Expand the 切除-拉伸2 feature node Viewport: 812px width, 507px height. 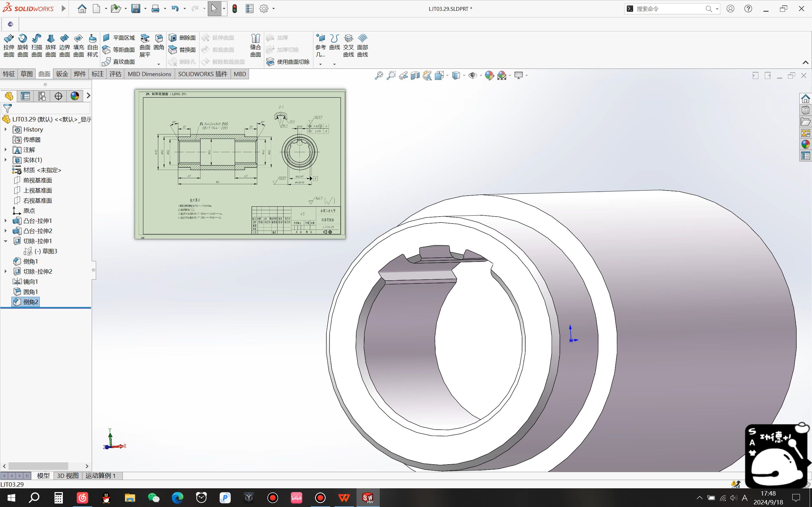pyautogui.click(x=5, y=271)
